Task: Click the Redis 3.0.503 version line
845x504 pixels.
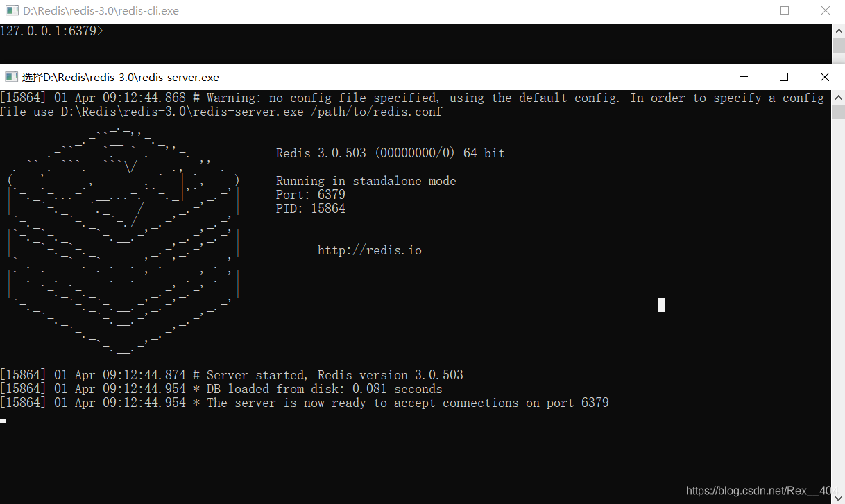Action: click(x=390, y=153)
